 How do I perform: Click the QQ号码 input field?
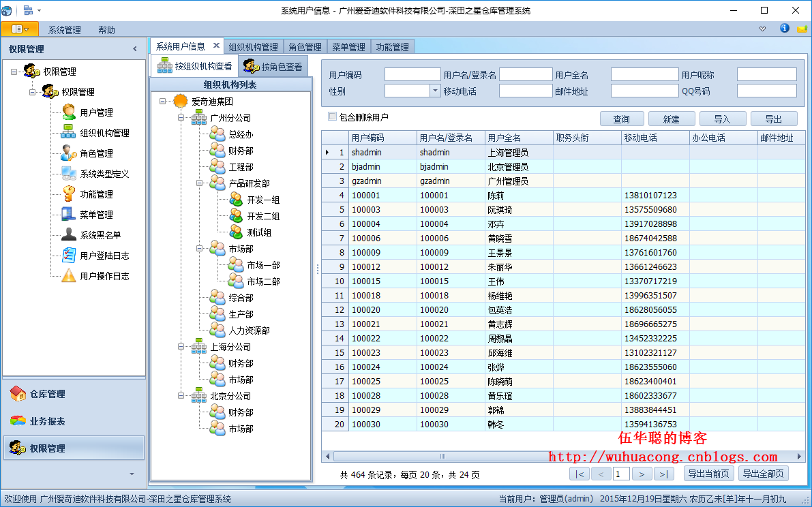[x=766, y=91]
